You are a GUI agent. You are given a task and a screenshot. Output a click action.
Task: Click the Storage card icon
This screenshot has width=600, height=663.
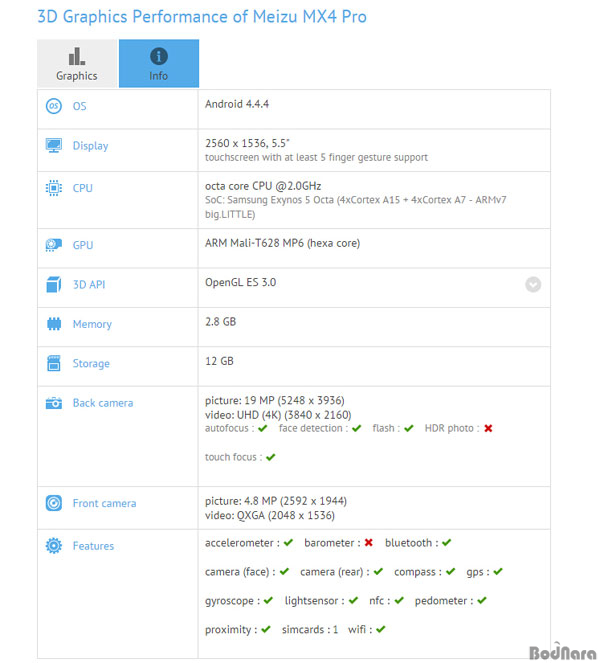point(54,363)
